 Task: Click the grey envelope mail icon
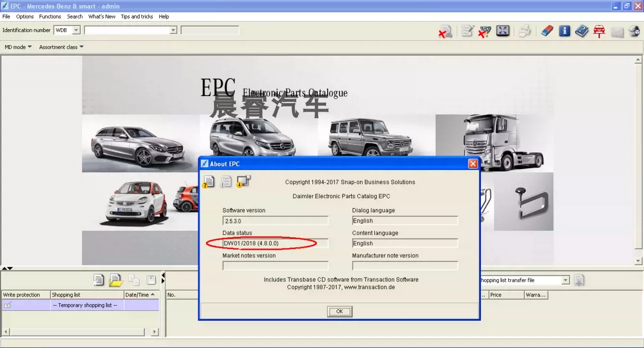coord(617,32)
